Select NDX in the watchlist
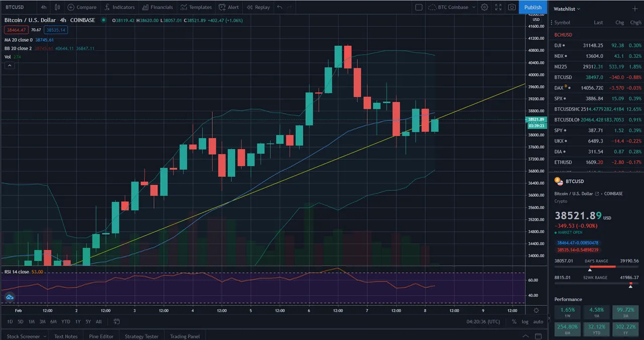Viewport: 644px width, 340px height. pos(596,56)
